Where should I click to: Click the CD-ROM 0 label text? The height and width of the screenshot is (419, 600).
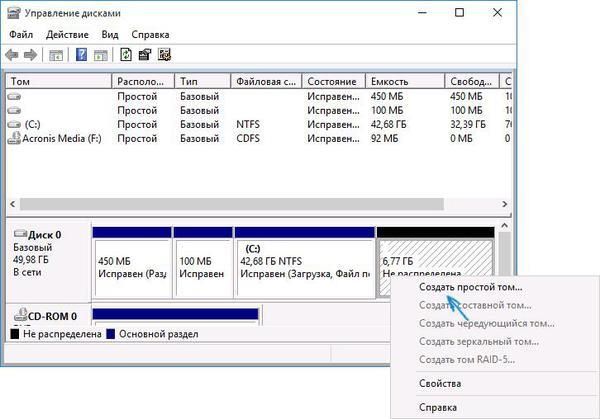tap(52, 316)
